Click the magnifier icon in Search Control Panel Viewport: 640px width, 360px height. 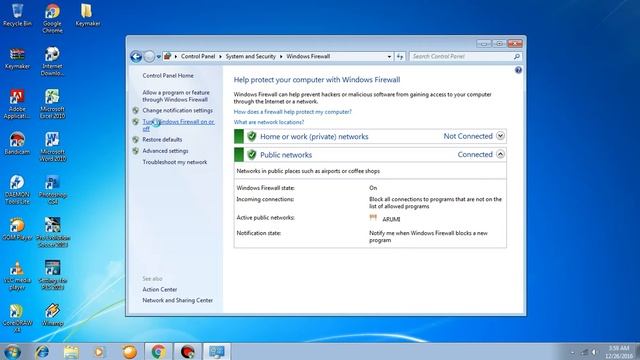point(516,56)
